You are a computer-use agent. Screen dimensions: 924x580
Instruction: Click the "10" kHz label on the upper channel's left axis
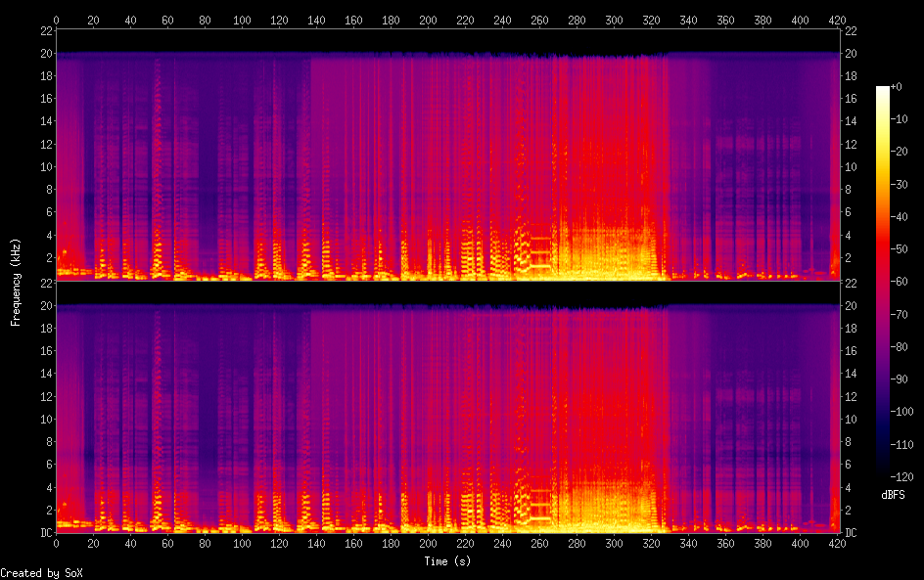pyautogui.click(x=46, y=167)
